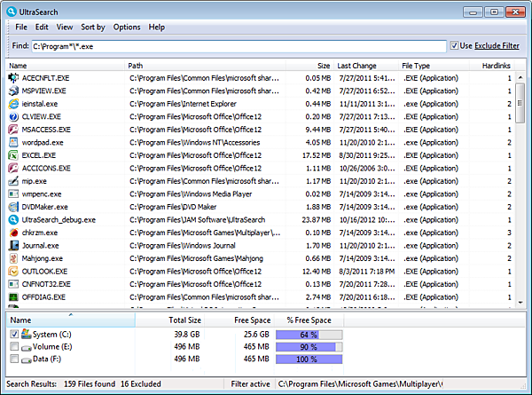Viewport: 532px width, 395px height.
Task: Click the DVDMaker.exe disc icon
Action: coord(13,207)
